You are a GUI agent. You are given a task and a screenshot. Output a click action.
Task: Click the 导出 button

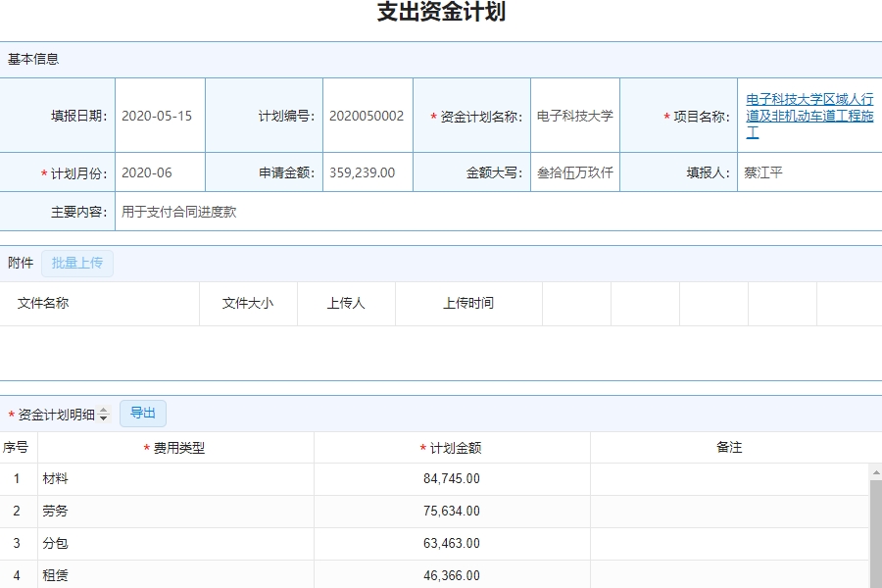[143, 414]
